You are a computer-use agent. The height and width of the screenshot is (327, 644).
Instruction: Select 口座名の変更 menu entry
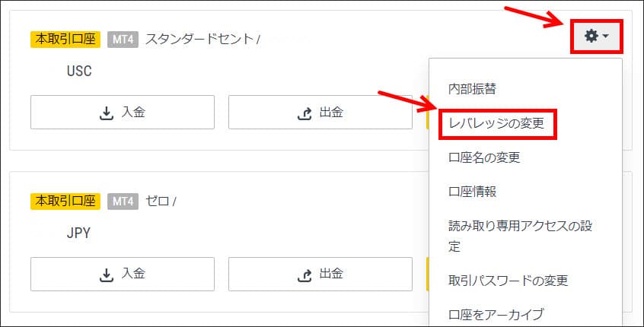pos(486,157)
